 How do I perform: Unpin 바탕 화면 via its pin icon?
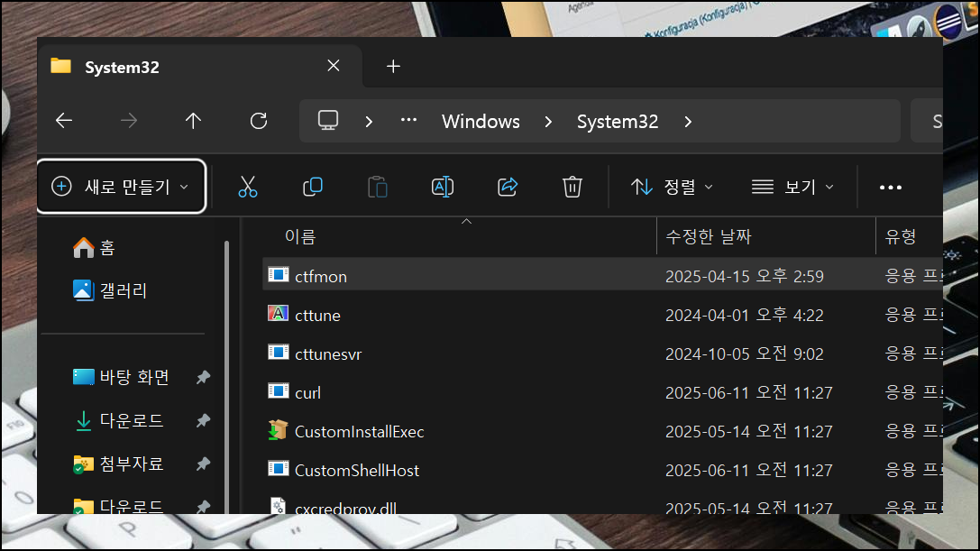tap(203, 377)
